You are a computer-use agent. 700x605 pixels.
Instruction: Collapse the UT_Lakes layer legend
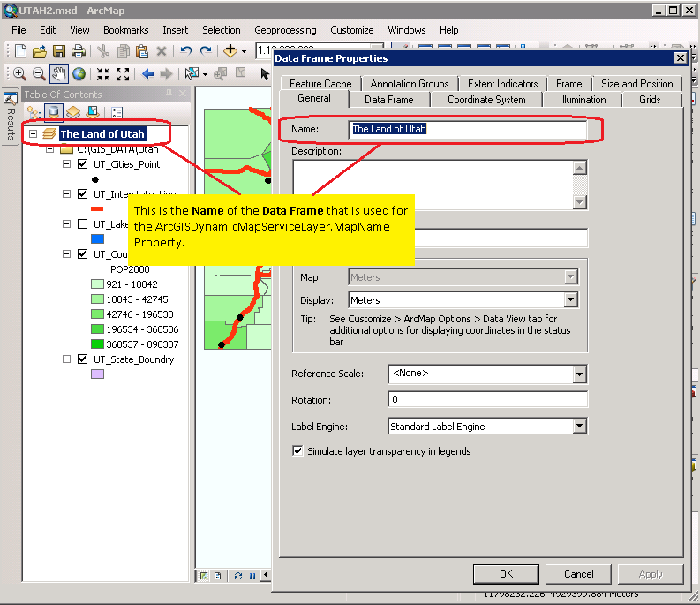coord(66,223)
